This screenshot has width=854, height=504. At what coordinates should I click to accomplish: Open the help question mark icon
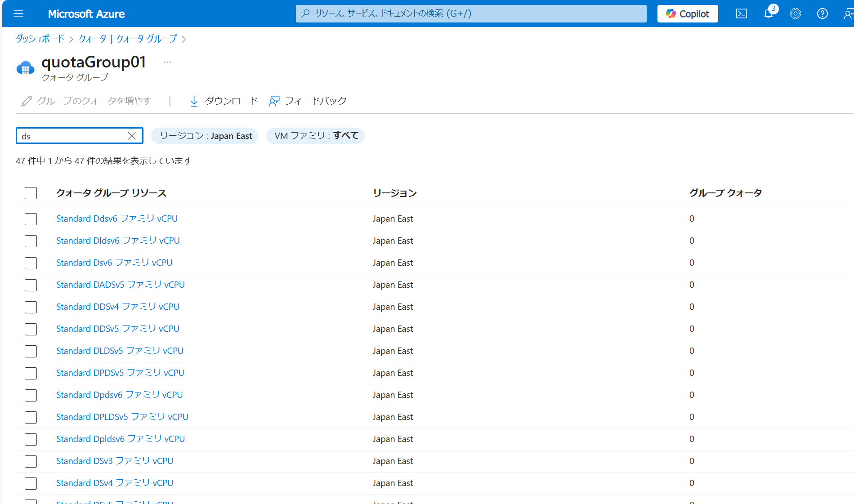coord(823,13)
